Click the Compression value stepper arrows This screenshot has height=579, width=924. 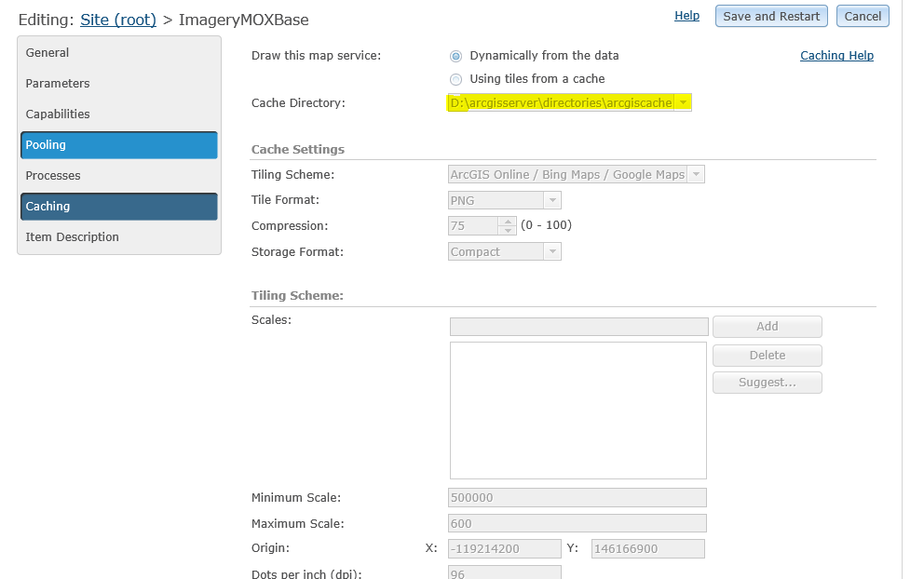click(x=507, y=225)
